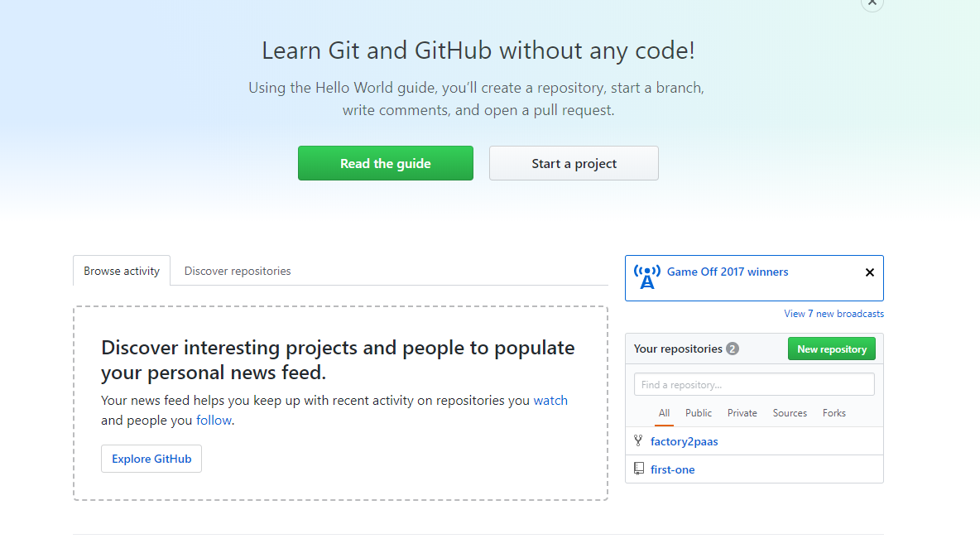
Task: Open the first-one repository
Action: click(672, 469)
